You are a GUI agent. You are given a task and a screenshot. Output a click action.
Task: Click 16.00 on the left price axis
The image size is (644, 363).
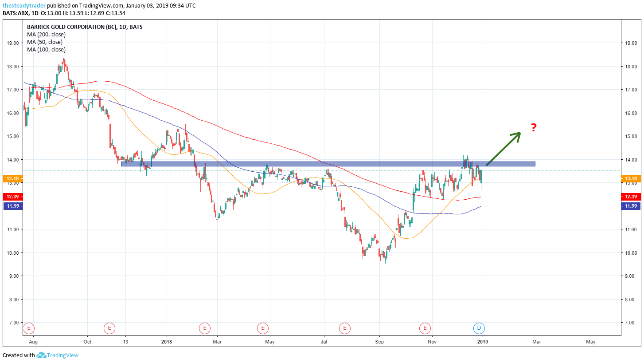click(12, 113)
